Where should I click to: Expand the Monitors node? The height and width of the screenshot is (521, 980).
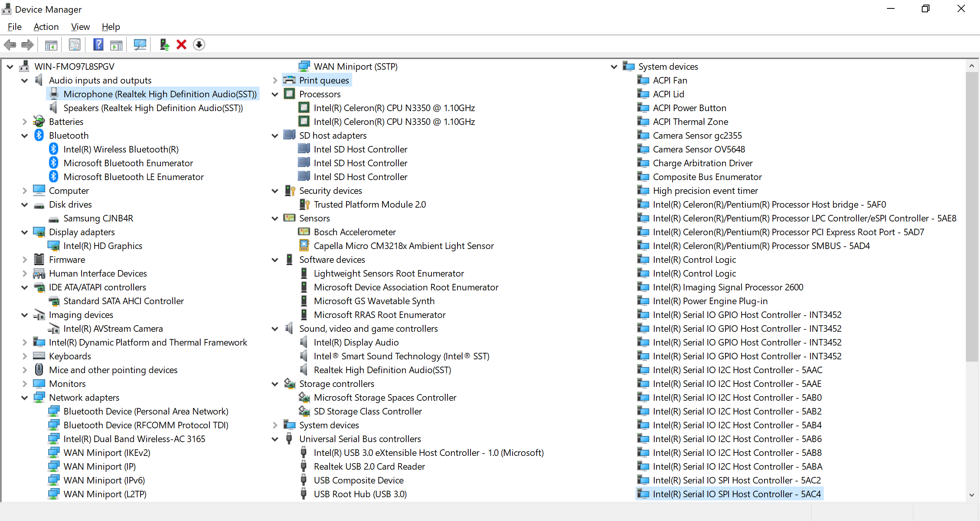24,384
